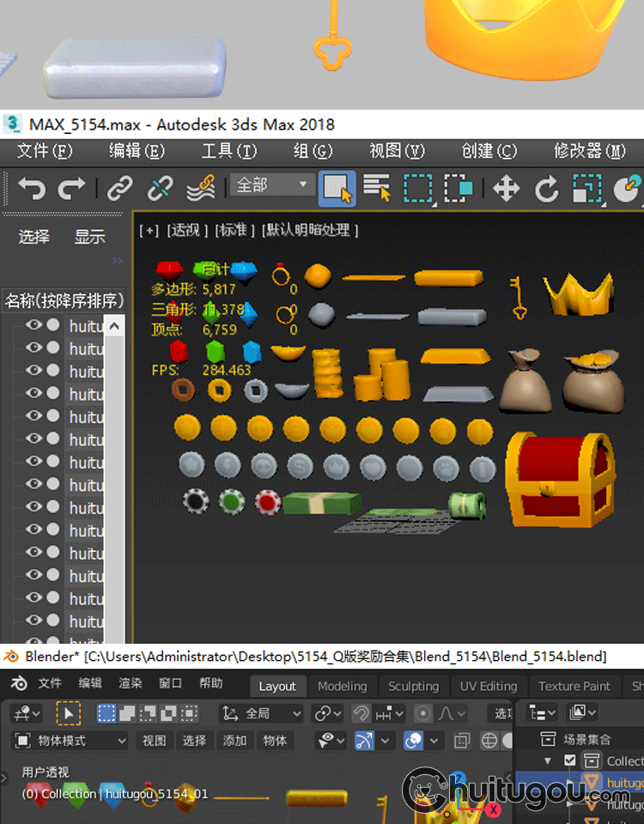Viewport: 644px width, 824px height.
Task: Toggle Blender overlay display button
Action: tap(414, 740)
